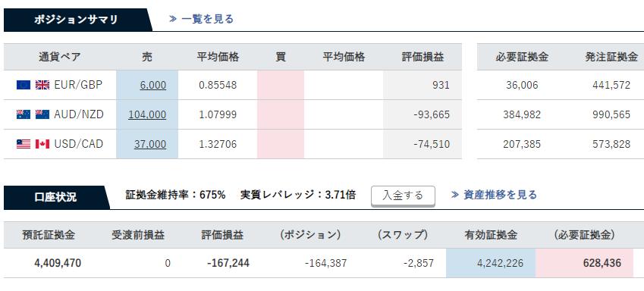Viewport: 644px width, 291px height.
Task: Click the chevron arrows before 資産推移を見る
Action: (454, 195)
